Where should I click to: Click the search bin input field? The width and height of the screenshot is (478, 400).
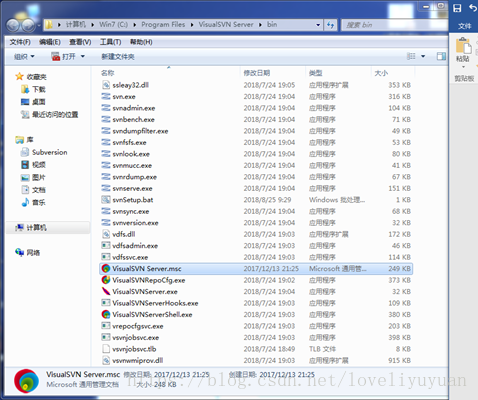395,25
